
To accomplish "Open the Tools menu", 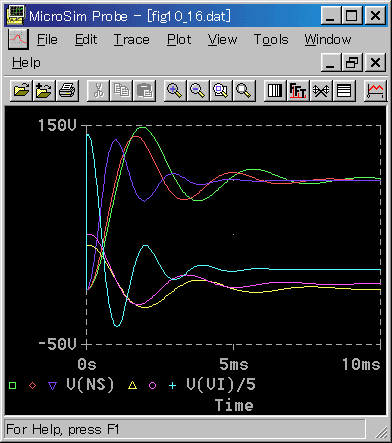I will (x=271, y=40).
